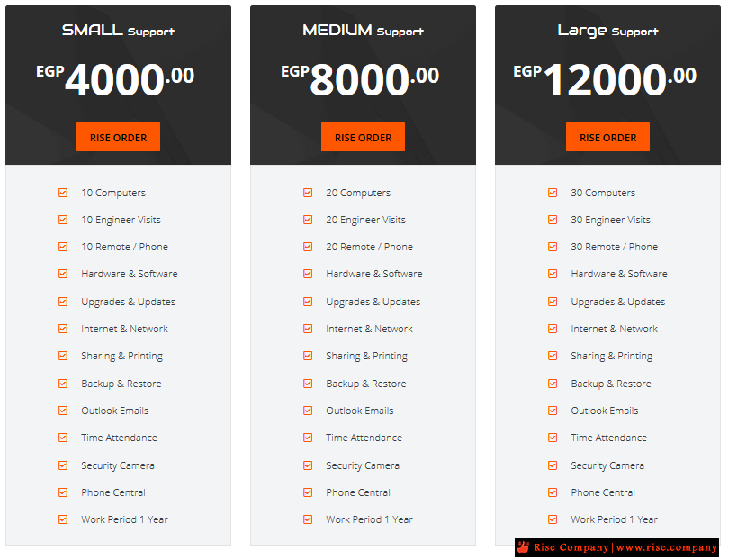Screen dimensions: 729x560
Task: Select the EGP 12000.00 price
Action: [605, 79]
